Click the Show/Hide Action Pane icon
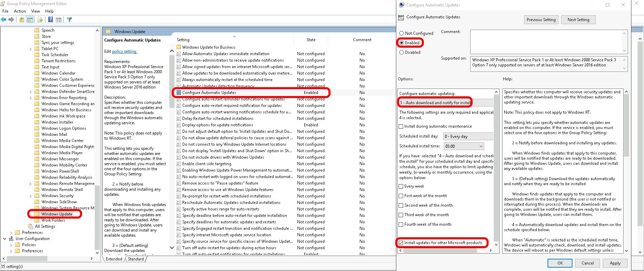644x271 pixels. click(x=58, y=20)
